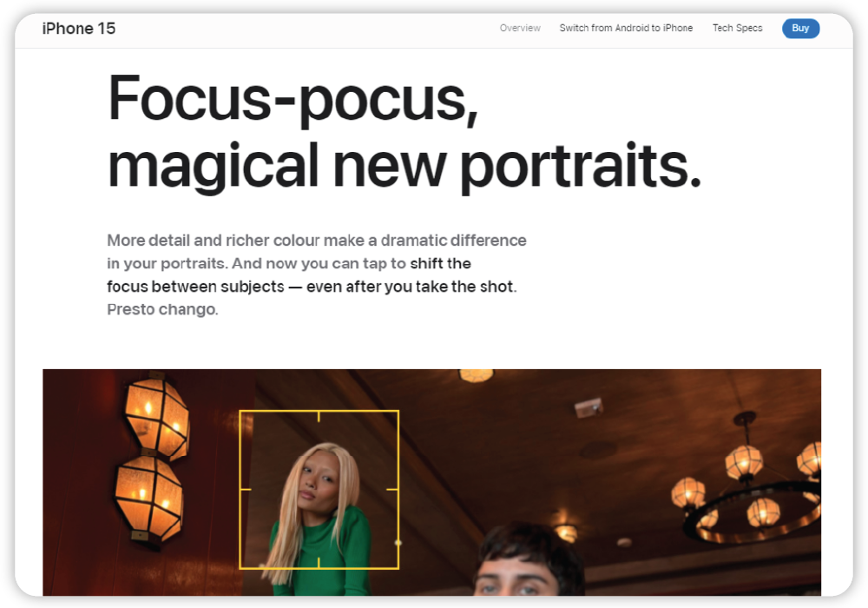Click the yellow dot on the focus frame
Image resolution: width=868 pixels, height=608 pixels.
(398, 543)
